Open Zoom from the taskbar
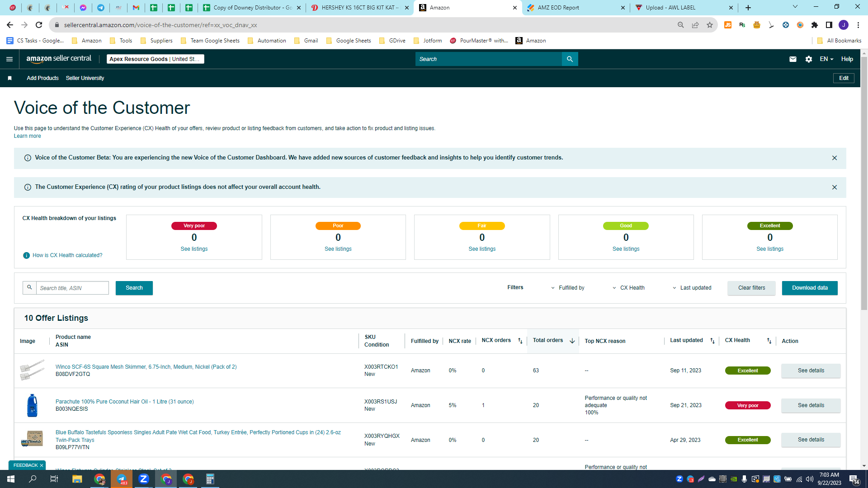 [144, 479]
